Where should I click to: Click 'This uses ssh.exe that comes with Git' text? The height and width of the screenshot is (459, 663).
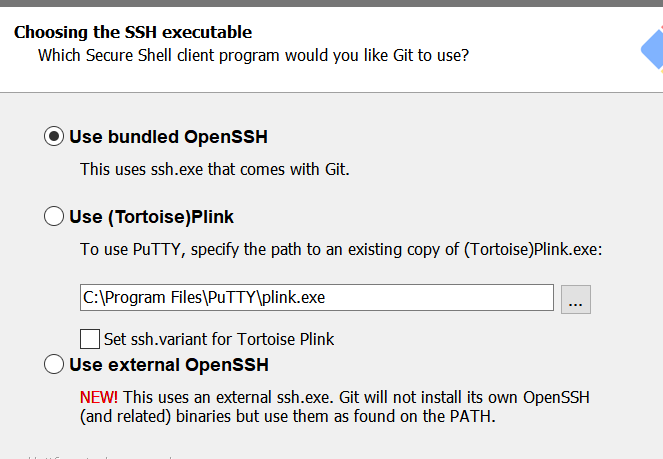pos(215,169)
